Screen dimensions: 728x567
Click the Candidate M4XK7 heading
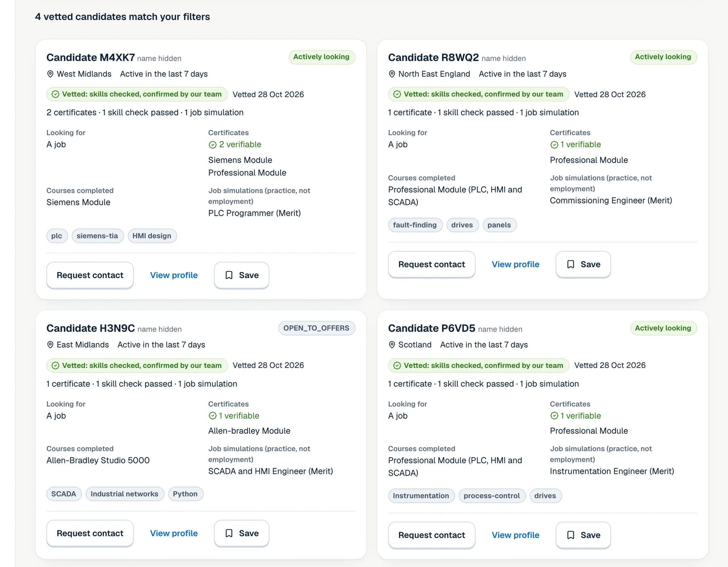(91, 57)
